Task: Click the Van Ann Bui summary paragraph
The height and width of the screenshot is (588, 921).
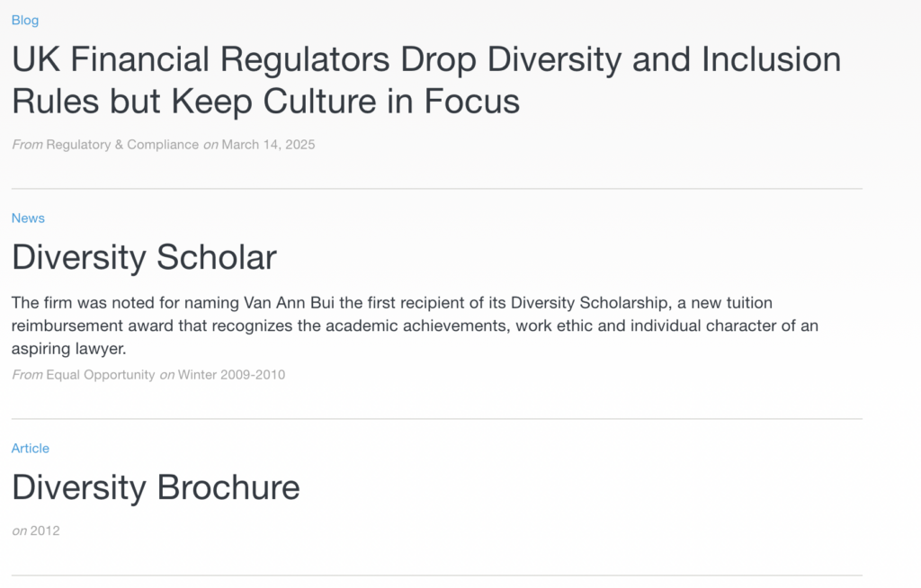Action: point(415,325)
